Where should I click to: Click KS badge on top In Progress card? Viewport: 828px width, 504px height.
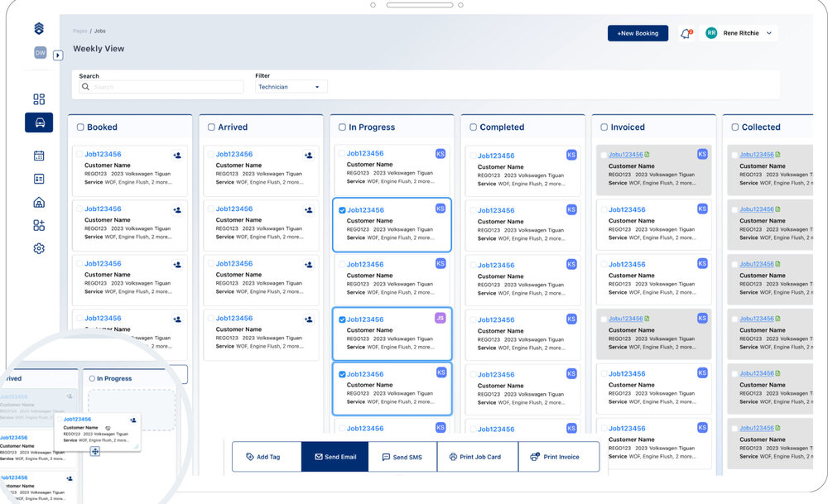pos(440,154)
